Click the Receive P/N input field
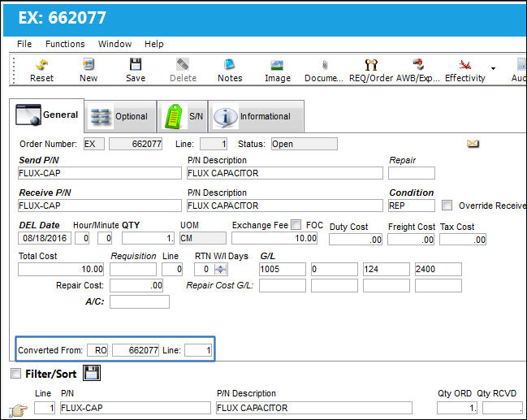 pyautogui.click(x=100, y=206)
